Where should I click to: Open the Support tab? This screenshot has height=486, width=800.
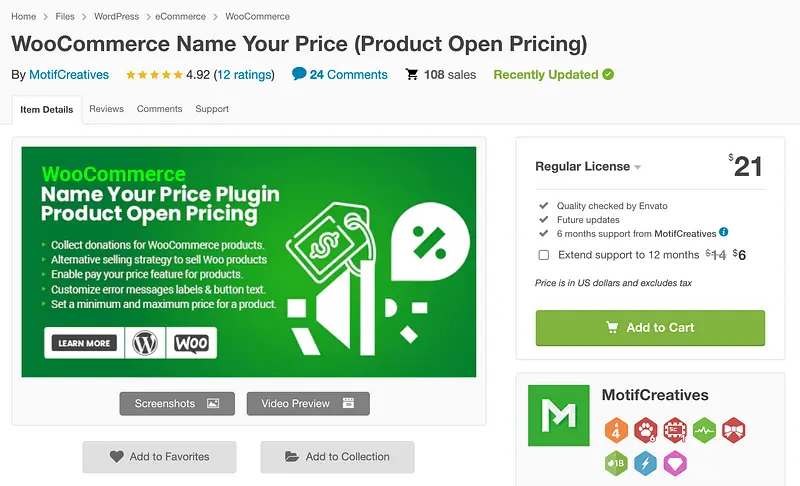click(212, 109)
